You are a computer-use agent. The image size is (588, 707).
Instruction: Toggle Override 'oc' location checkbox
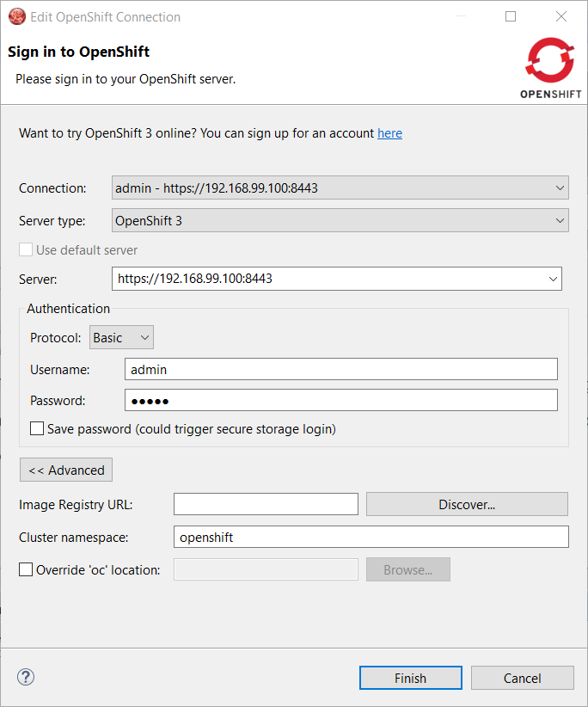pos(27,569)
